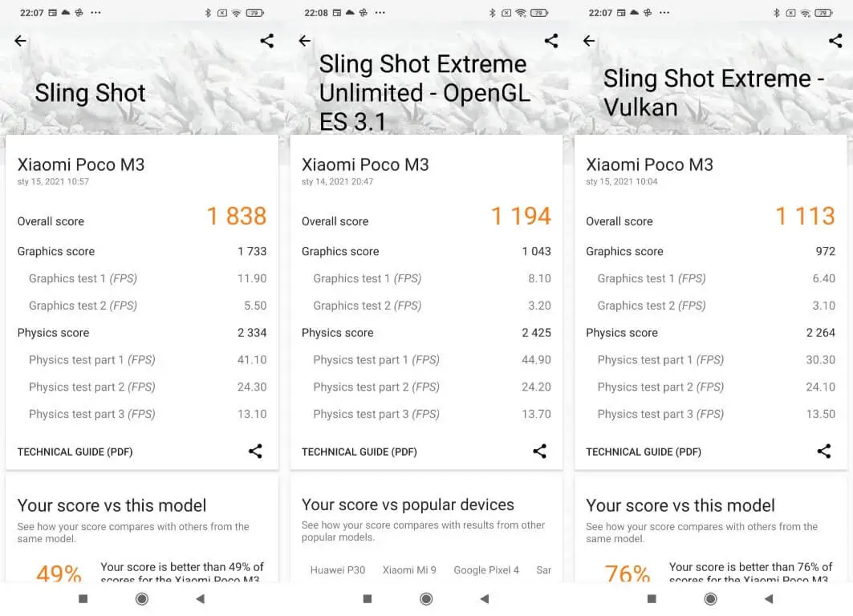
Task: Share the Vulkan result from header
Action: (x=835, y=41)
